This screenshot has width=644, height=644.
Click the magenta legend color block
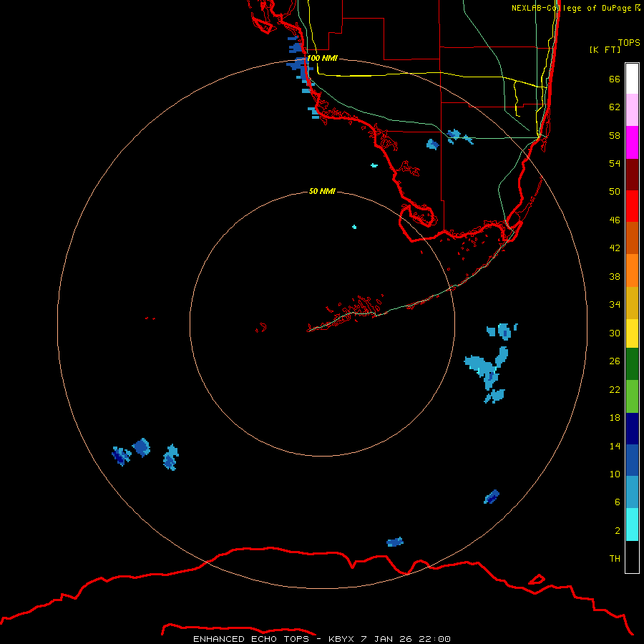click(x=632, y=142)
